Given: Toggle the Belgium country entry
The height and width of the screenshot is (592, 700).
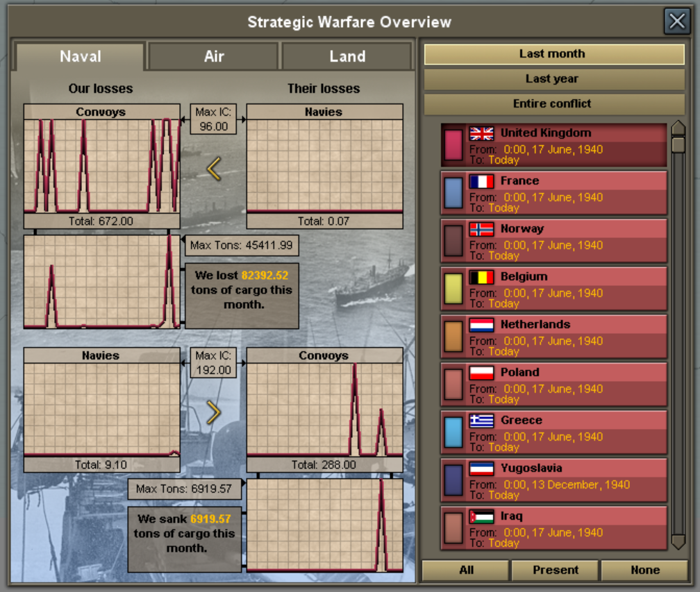Looking at the screenshot, I should click(554, 289).
